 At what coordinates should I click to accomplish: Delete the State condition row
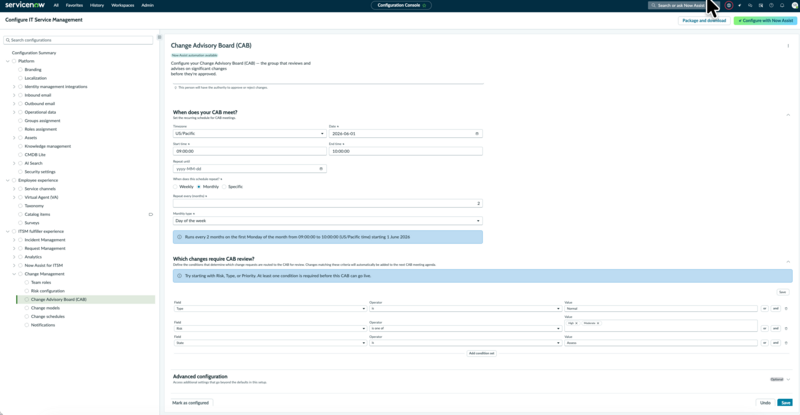(786, 343)
